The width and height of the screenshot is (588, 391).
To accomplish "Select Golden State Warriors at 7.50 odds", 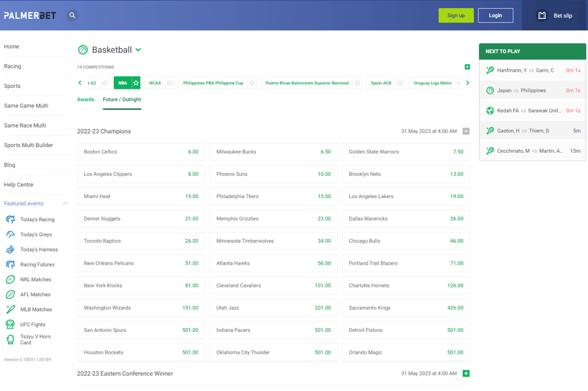I will click(406, 152).
